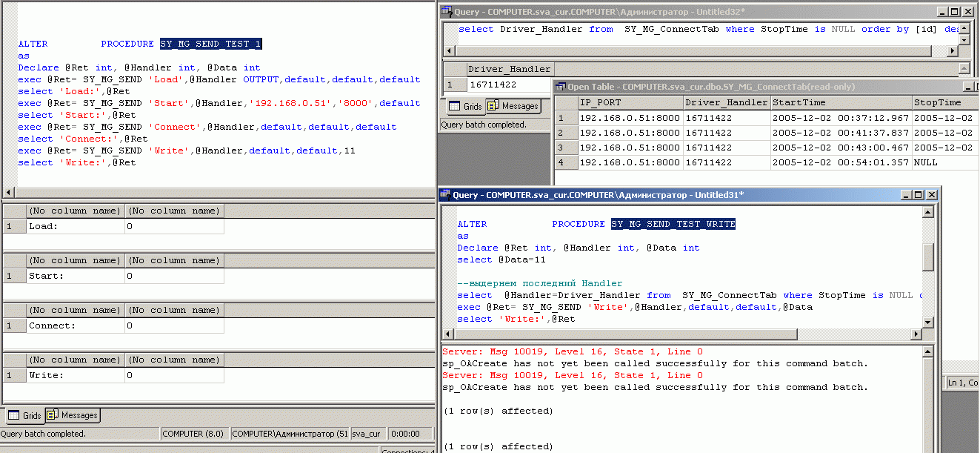Click the NULL StopTime cell in row 4
The image size is (980, 453).
point(945,162)
